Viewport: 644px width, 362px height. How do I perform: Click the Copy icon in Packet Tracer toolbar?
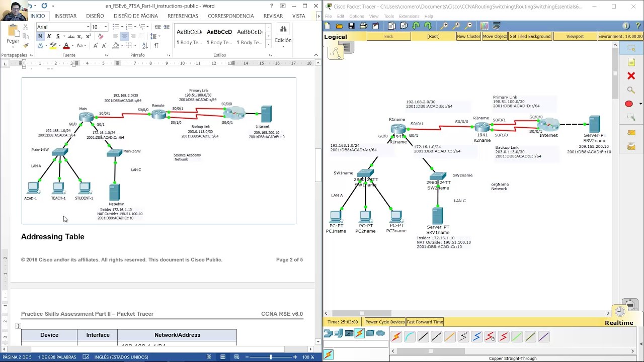391,26
